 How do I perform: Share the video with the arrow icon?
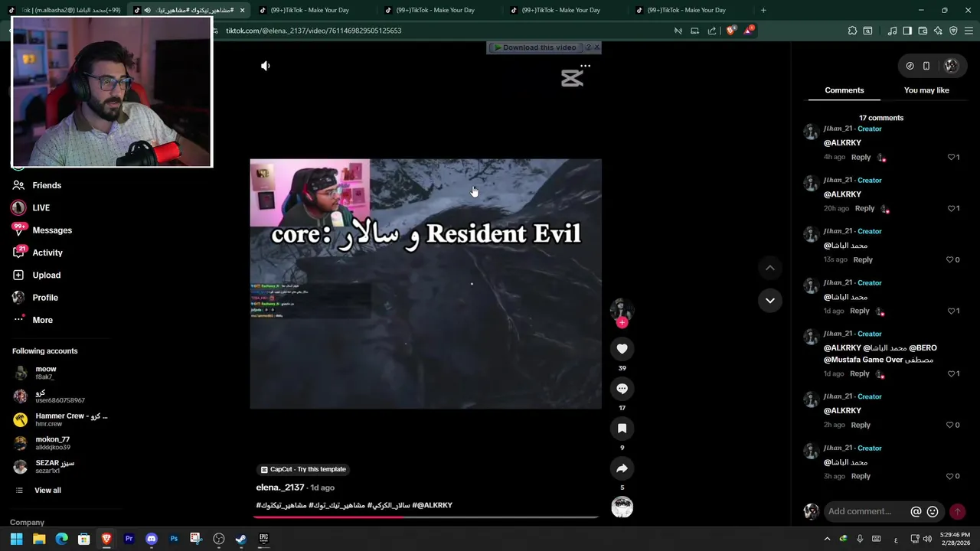pos(622,468)
